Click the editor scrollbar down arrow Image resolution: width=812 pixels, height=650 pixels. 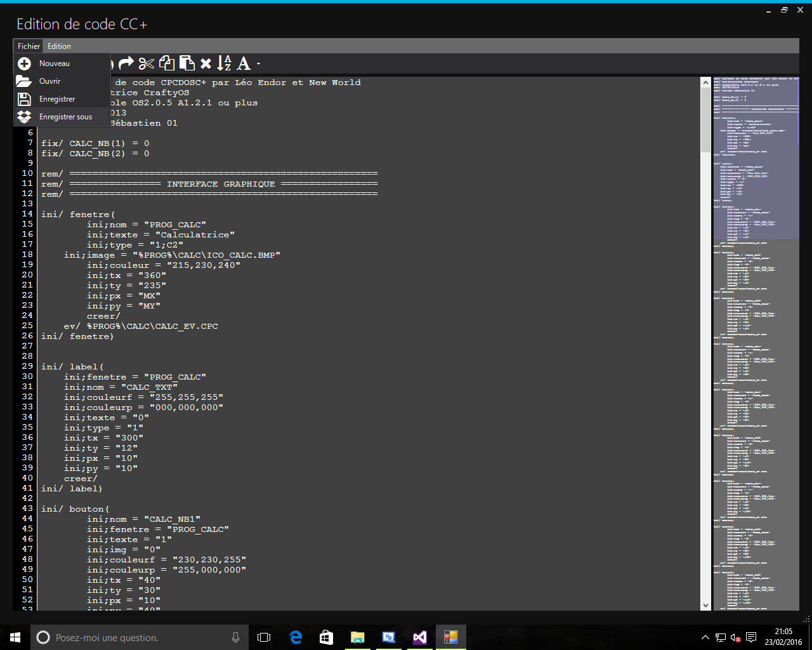(705, 606)
